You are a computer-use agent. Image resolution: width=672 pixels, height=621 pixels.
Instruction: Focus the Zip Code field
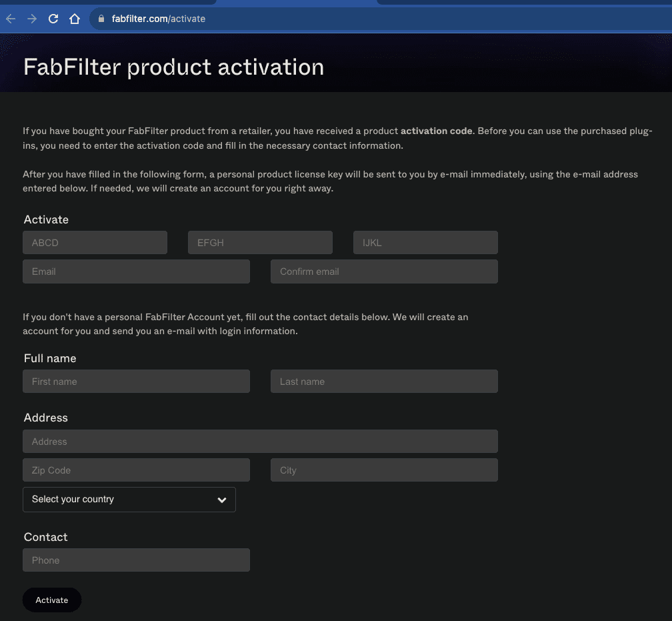point(136,470)
